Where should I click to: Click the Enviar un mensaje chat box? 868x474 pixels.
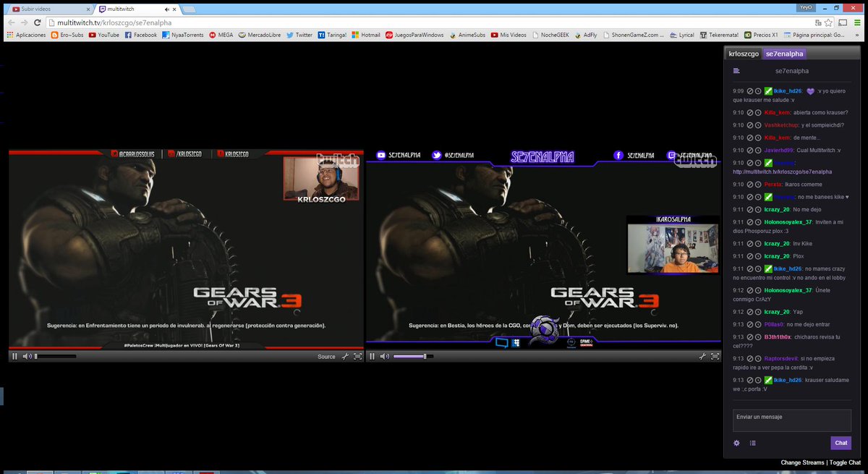click(x=792, y=420)
